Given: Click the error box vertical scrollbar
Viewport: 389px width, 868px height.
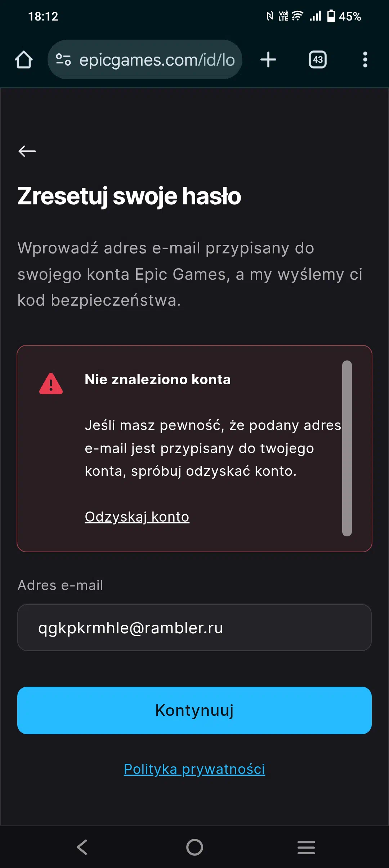Looking at the screenshot, I should tap(347, 448).
